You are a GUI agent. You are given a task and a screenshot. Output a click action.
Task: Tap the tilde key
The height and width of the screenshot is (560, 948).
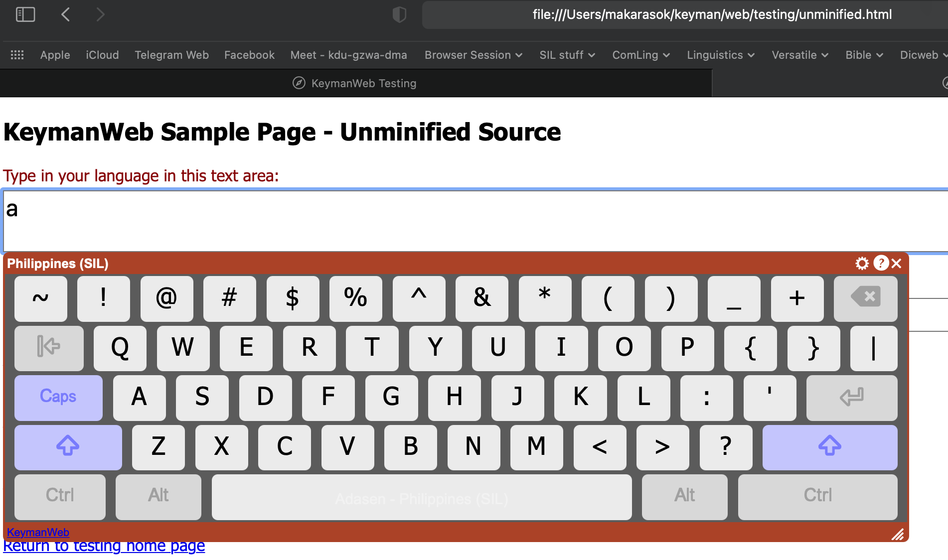coord(41,298)
